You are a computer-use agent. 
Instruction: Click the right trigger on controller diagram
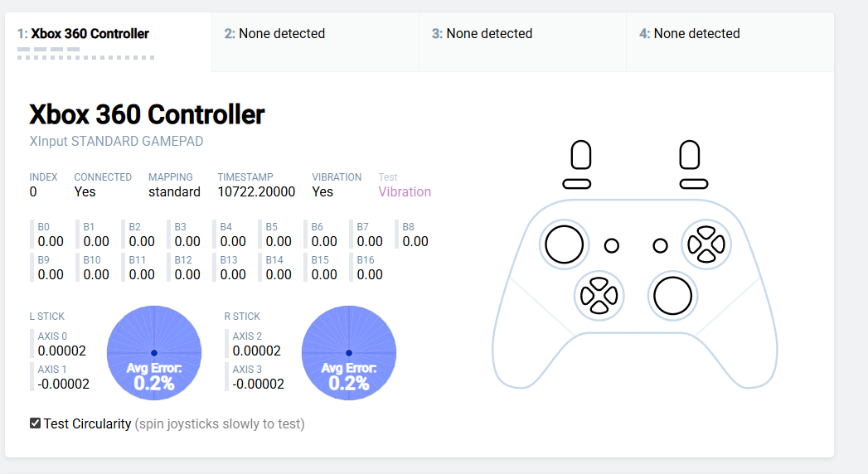689,155
